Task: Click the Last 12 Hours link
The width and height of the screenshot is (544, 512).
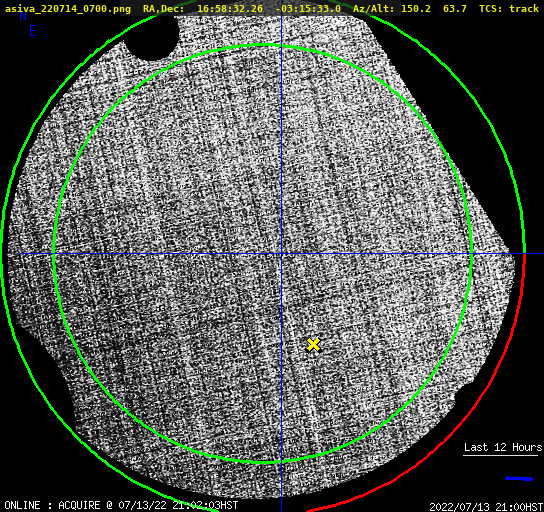Action: tap(503, 447)
